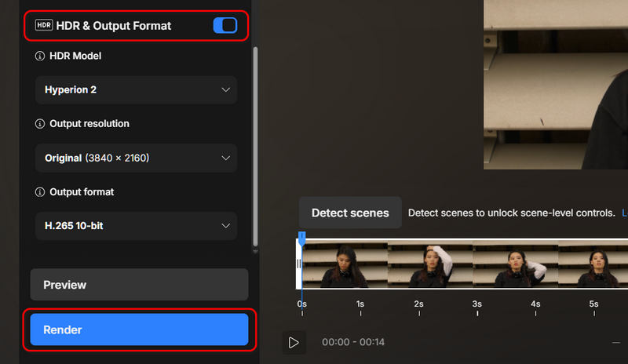Viewport: 628px width, 364px height.
Task: Show info for Output resolution
Action: point(40,124)
